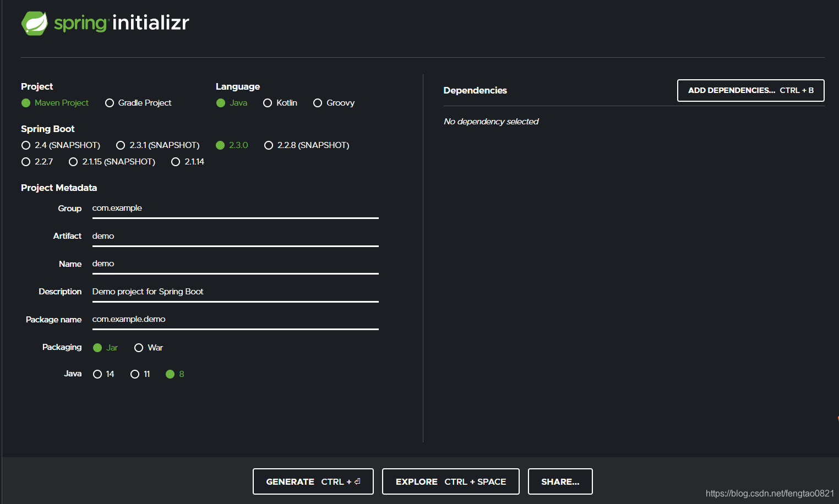This screenshot has width=839, height=504.
Task: Click the Project Metadata heading
Action: [x=59, y=188]
